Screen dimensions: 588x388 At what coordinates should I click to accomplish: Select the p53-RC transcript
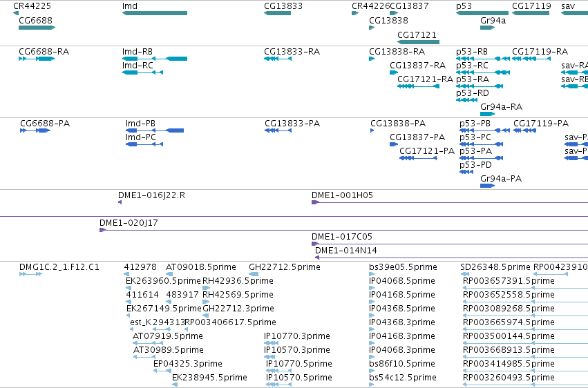483,72
